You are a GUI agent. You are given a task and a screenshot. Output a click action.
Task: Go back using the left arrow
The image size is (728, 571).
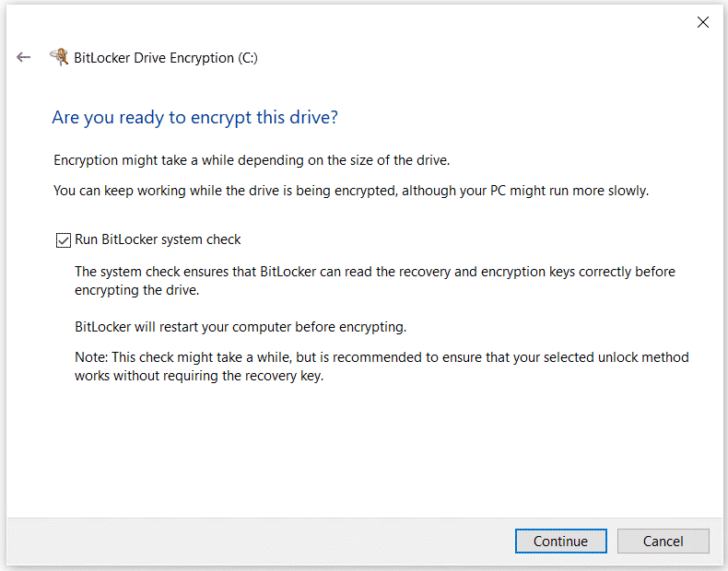(23, 57)
